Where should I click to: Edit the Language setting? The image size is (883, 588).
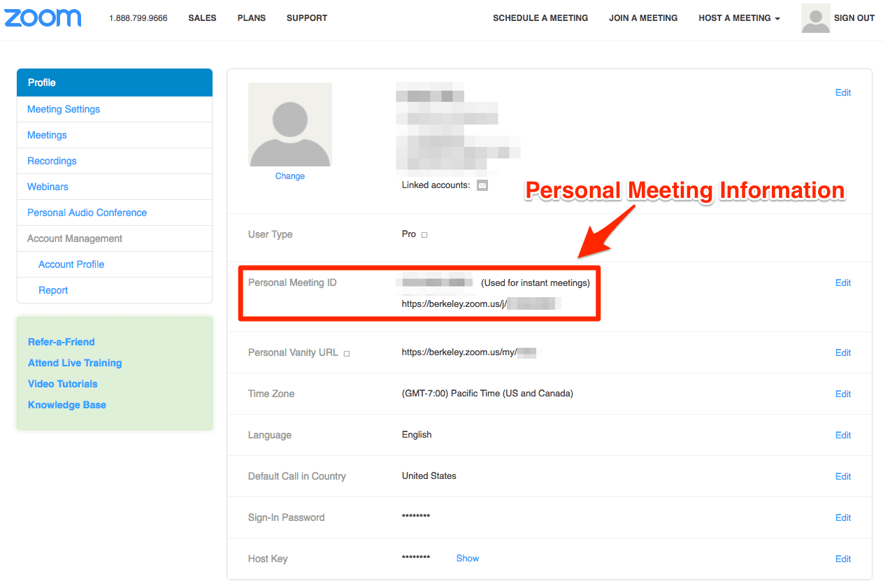(843, 436)
